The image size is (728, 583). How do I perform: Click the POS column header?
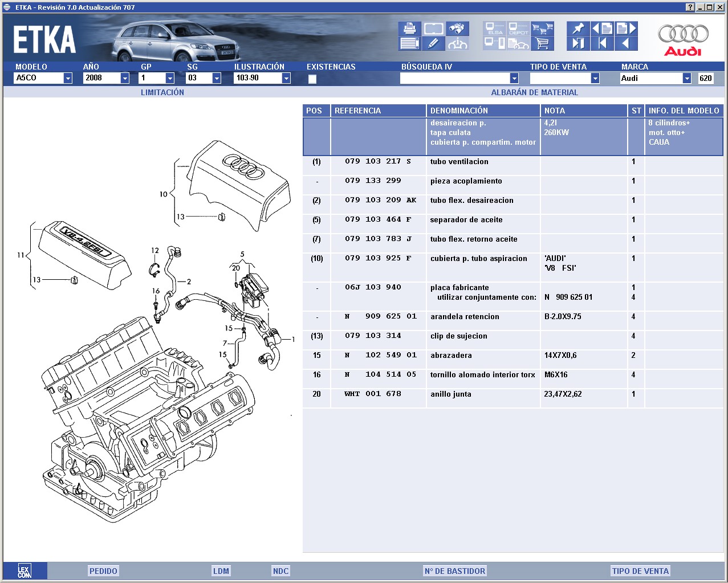[316, 111]
